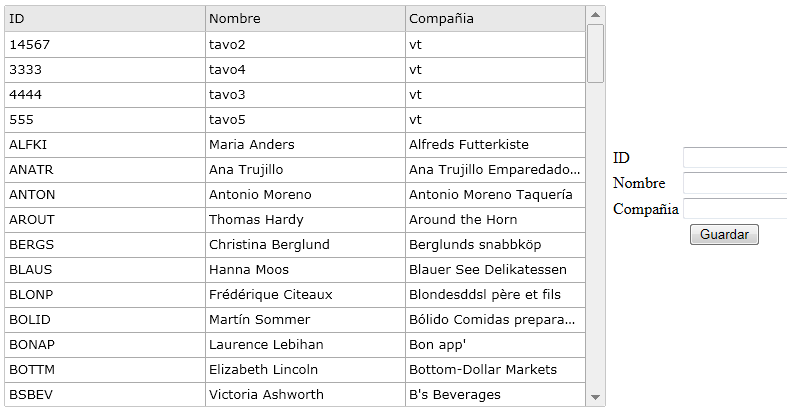Sort by the ID column header
This screenshot has width=787, height=413.
(105, 19)
